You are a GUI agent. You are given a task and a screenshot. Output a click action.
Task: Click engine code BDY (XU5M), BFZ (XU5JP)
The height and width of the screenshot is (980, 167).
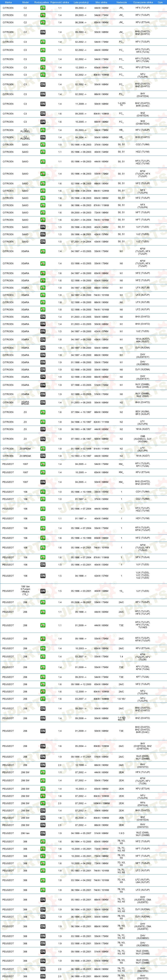(x=143, y=412)
